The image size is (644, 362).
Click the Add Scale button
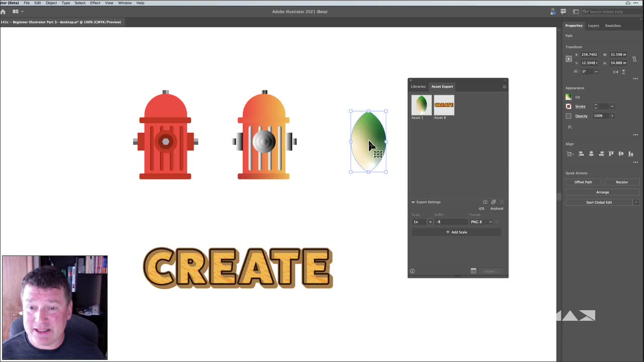click(x=456, y=232)
